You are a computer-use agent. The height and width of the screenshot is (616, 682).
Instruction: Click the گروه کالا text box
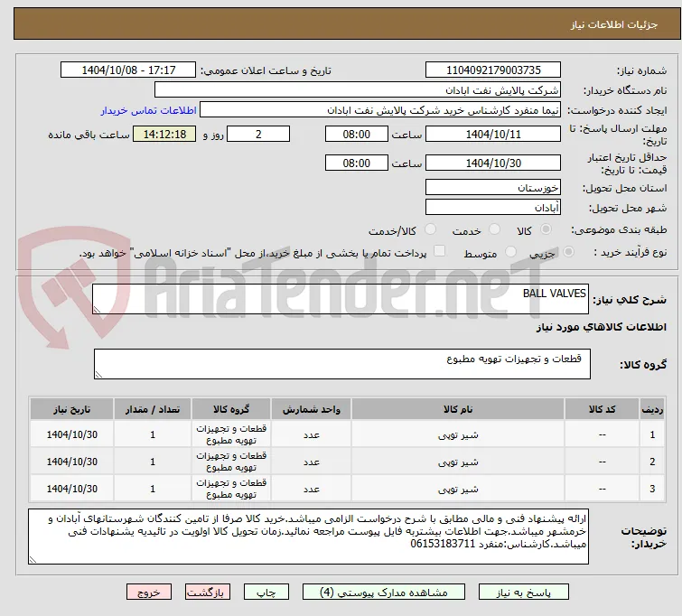341,364
